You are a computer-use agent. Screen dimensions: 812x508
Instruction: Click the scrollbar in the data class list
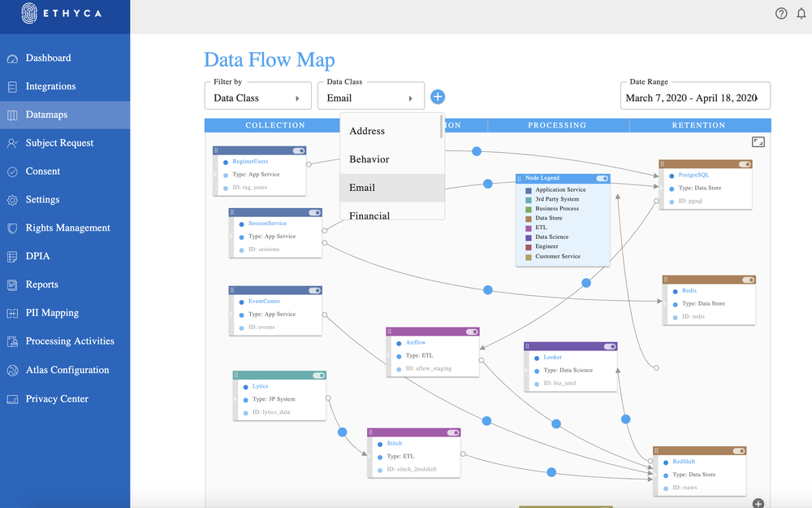pos(442,127)
